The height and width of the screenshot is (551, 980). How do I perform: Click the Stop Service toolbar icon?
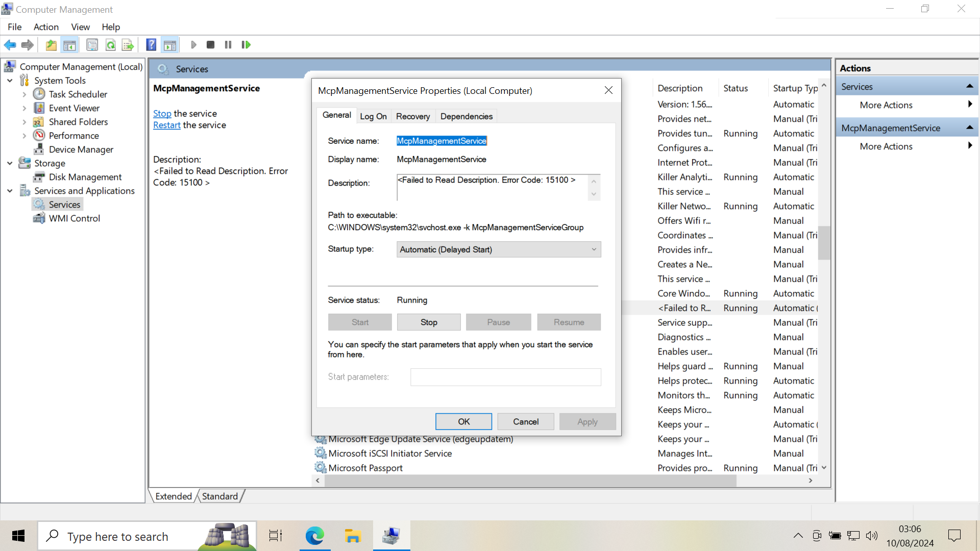click(x=210, y=45)
